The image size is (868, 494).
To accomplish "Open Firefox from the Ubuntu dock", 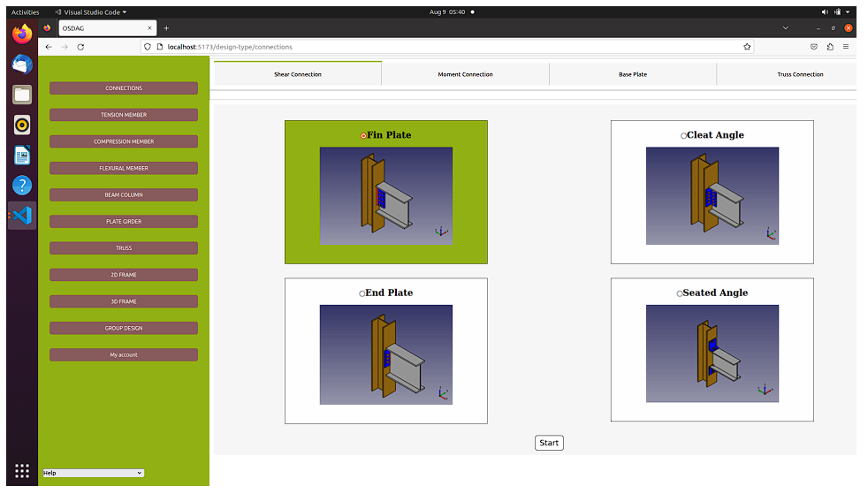I will click(x=22, y=34).
